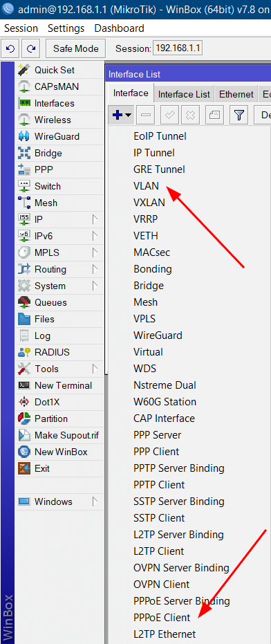The height and width of the screenshot is (644, 271).
Task: Click the undo arrow icon
Action: [10, 48]
